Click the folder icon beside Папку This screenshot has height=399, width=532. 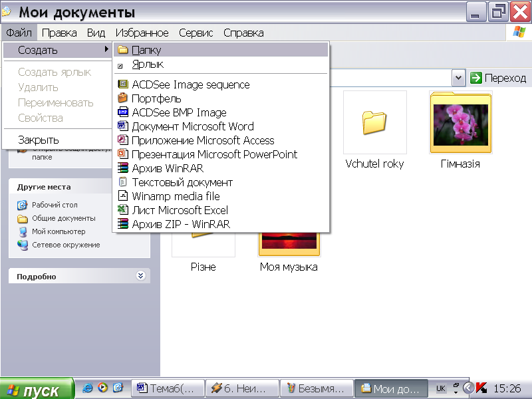pyautogui.click(x=123, y=51)
